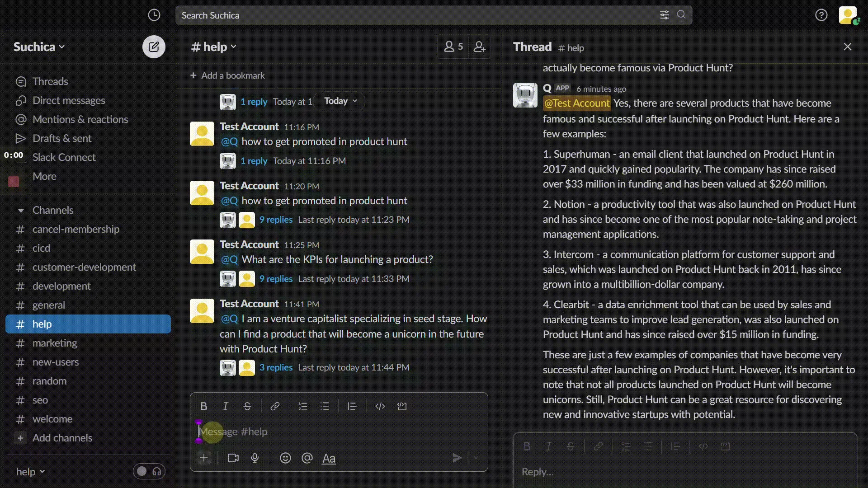Viewport: 868px width, 488px height.
Task: Start a new message with compose icon
Action: pyautogui.click(x=154, y=47)
